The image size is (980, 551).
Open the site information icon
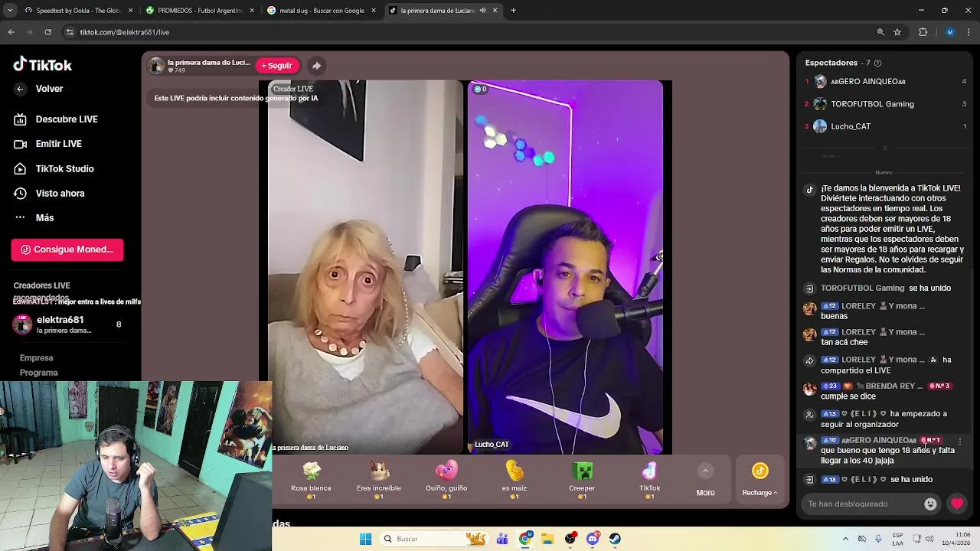[x=70, y=32]
